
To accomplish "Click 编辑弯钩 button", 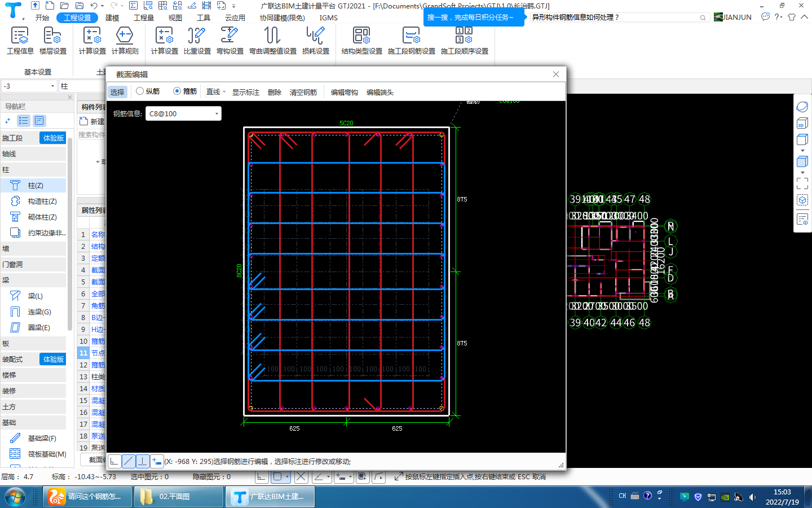I will click(x=345, y=92).
